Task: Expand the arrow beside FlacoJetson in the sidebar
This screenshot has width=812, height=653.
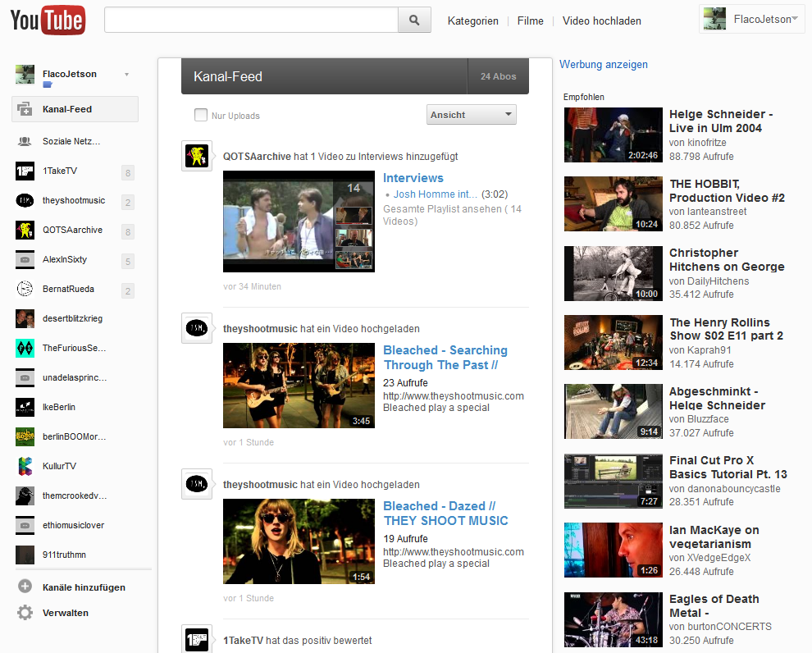Action: click(x=126, y=75)
